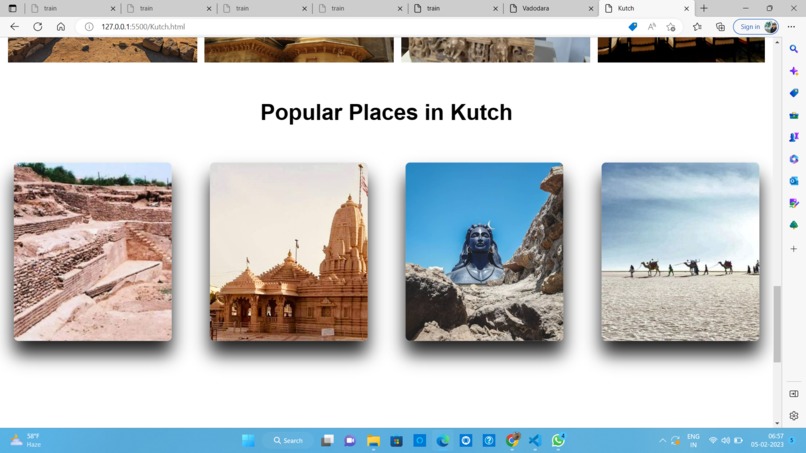Reload the Kutch page
The height and width of the screenshot is (453, 806).
38,27
